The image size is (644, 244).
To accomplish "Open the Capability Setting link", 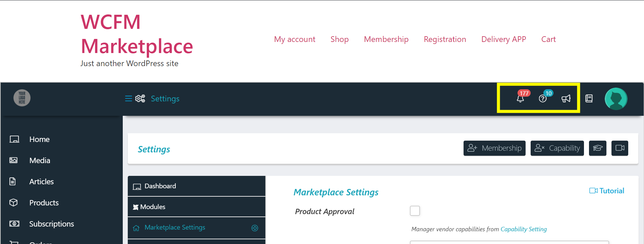I will pyautogui.click(x=523, y=229).
